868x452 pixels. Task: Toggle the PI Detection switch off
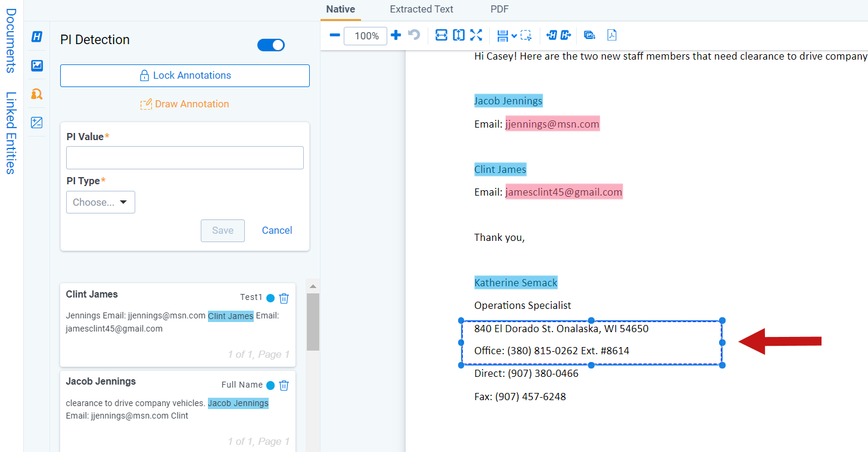coord(271,45)
